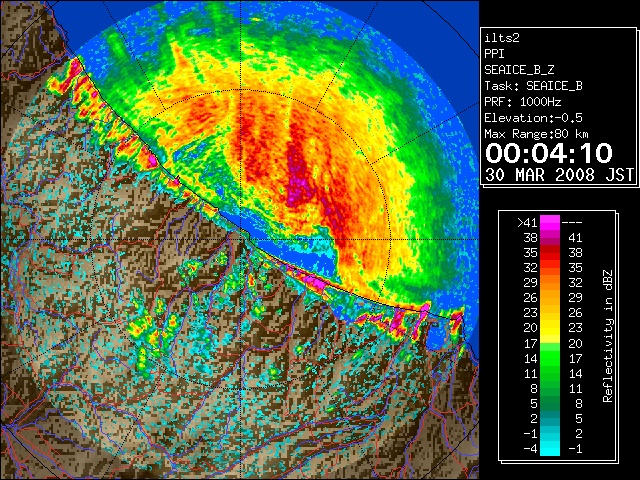Click the 'PRF: 1000Hz' line
The width and height of the screenshot is (640, 480).
tap(523, 102)
